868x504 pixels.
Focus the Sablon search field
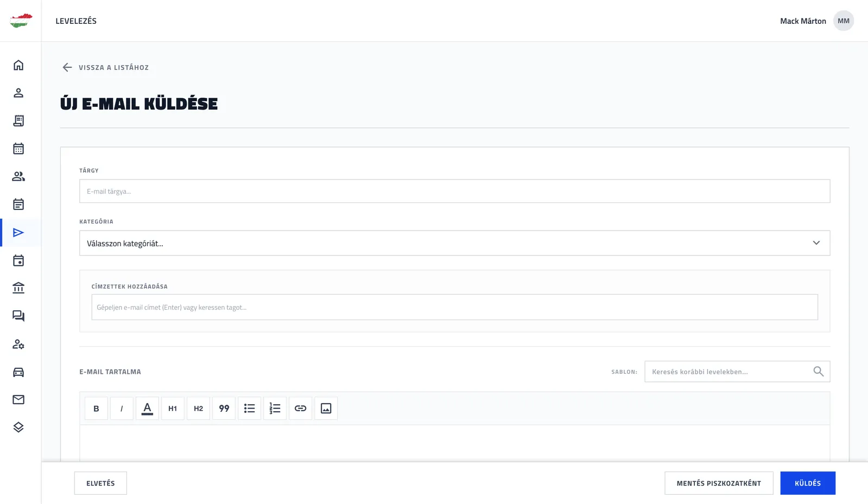point(737,372)
